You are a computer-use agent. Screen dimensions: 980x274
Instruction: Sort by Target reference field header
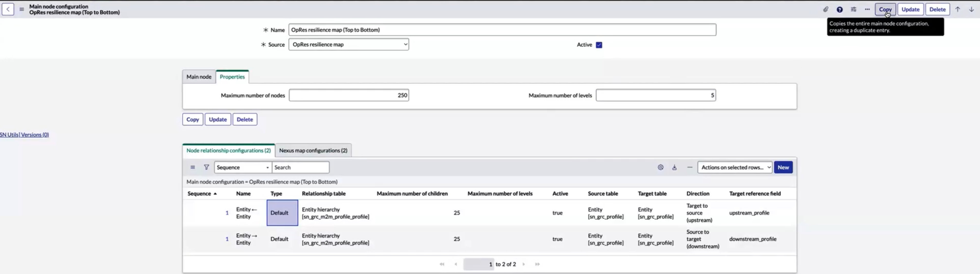point(755,194)
